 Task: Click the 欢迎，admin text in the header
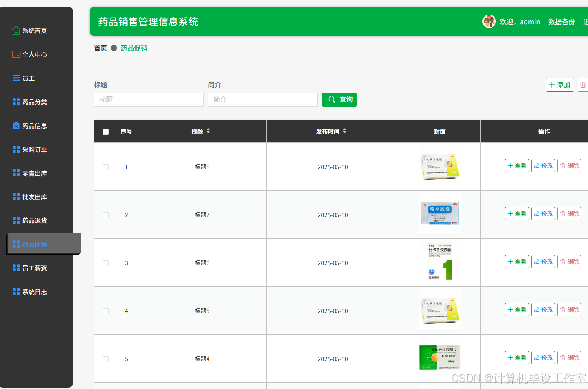click(520, 22)
